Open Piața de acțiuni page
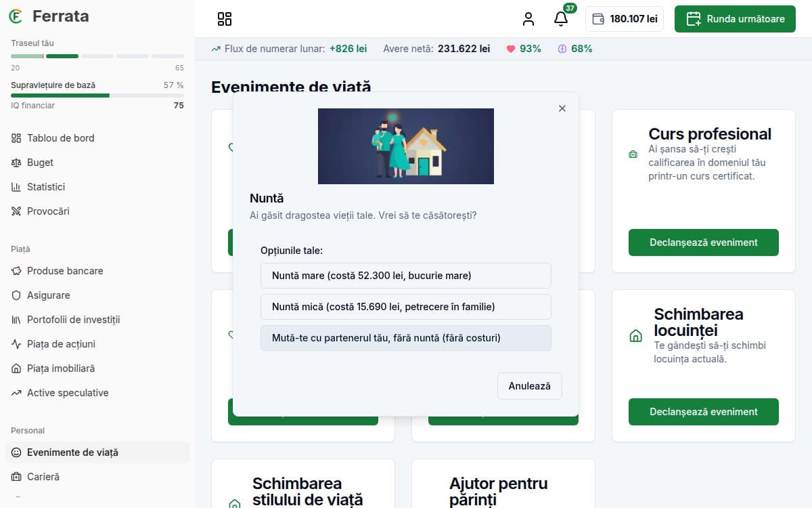This screenshot has width=812, height=508. tap(97, 344)
